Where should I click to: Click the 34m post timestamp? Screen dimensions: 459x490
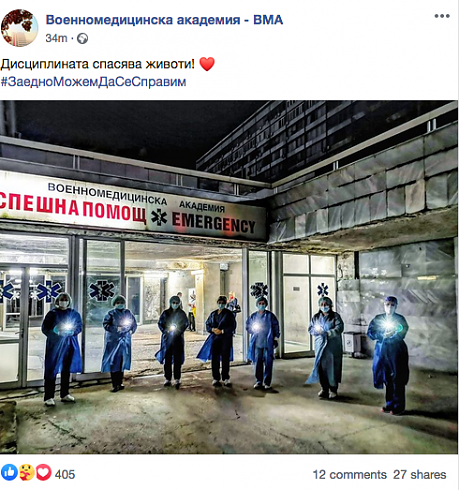point(56,38)
